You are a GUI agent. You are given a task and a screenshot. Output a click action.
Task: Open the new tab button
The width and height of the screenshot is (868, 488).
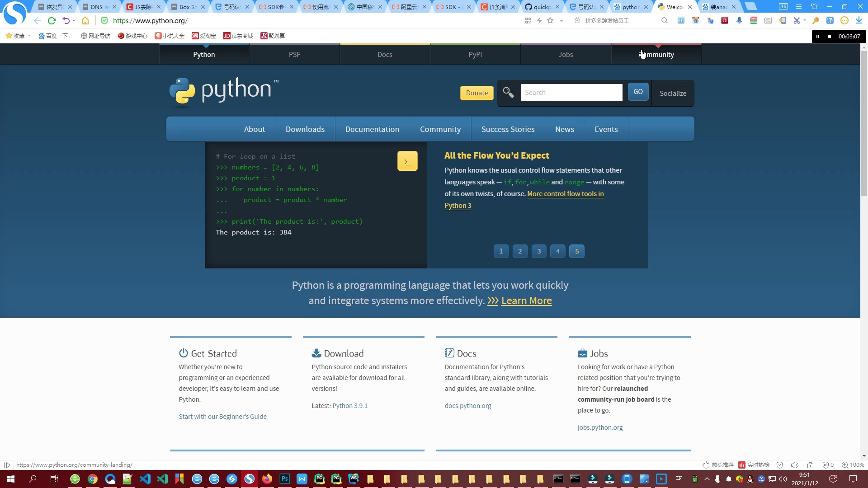(751, 6)
